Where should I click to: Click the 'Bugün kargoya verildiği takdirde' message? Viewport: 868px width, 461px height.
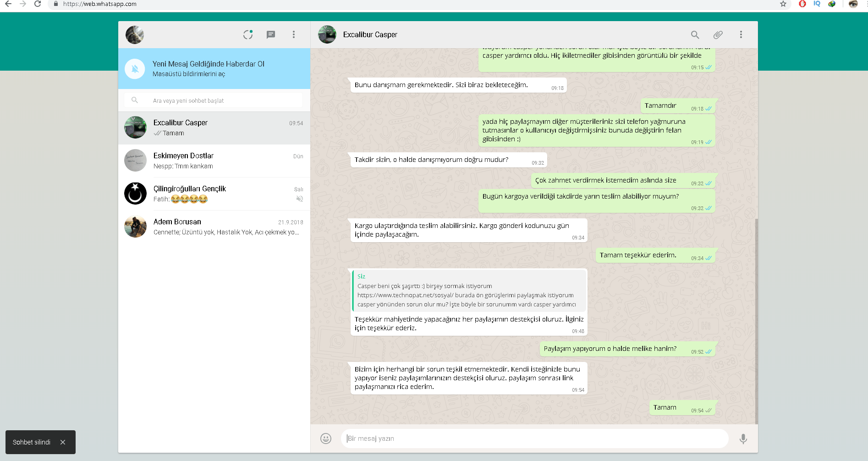tap(597, 201)
